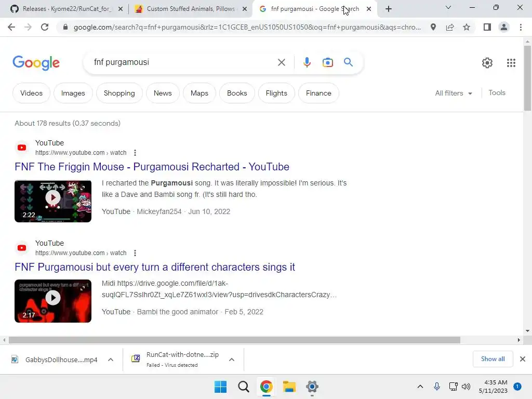The width and height of the screenshot is (532, 399).
Task: Click the browser forward arrow
Action: (x=28, y=27)
